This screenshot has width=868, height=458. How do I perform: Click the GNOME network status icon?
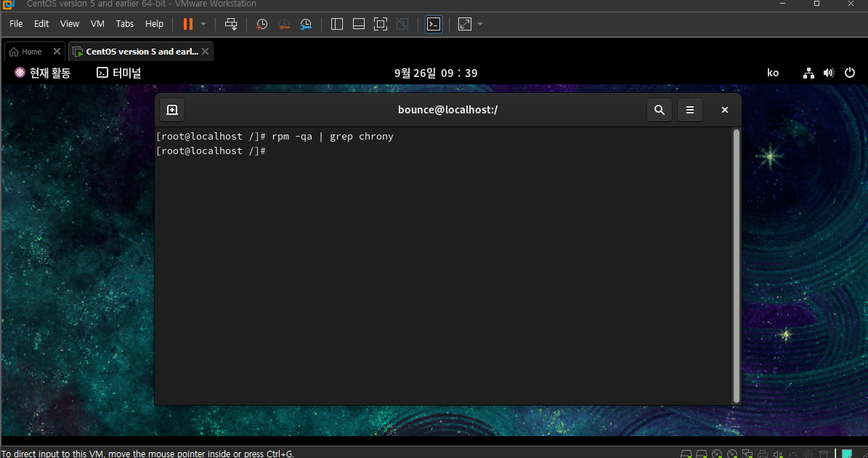coord(808,73)
